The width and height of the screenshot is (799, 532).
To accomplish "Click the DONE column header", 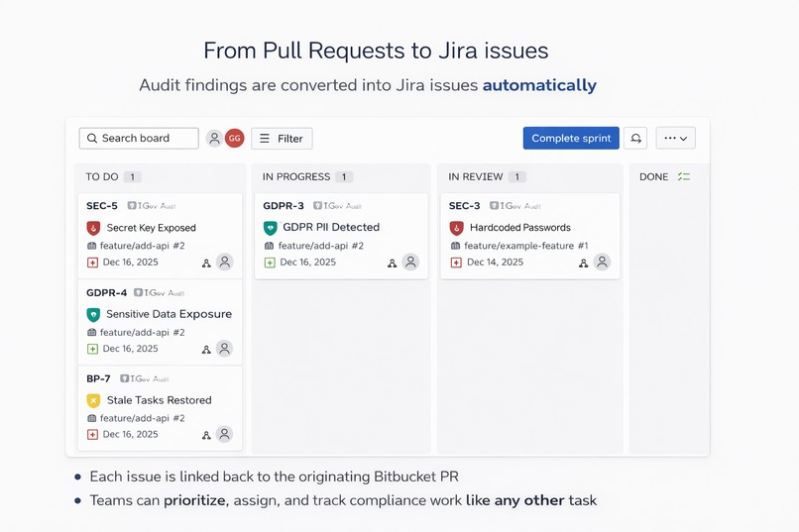I will 654,176.
